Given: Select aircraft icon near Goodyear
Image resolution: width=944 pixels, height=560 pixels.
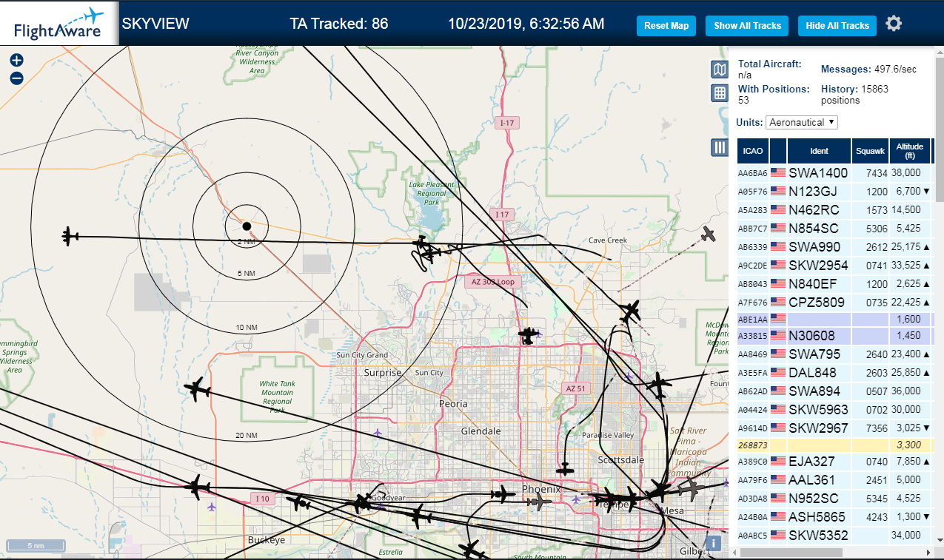Looking at the screenshot, I should click(x=362, y=503).
